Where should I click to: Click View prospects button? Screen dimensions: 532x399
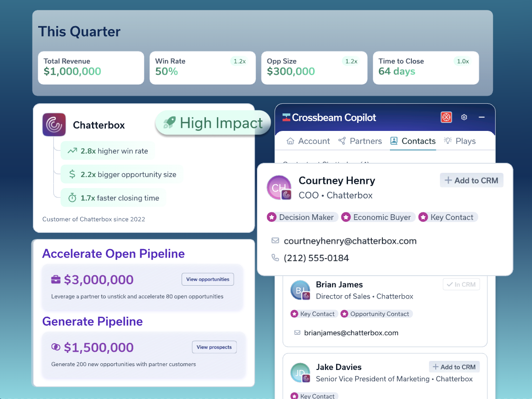[x=214, y=347]
